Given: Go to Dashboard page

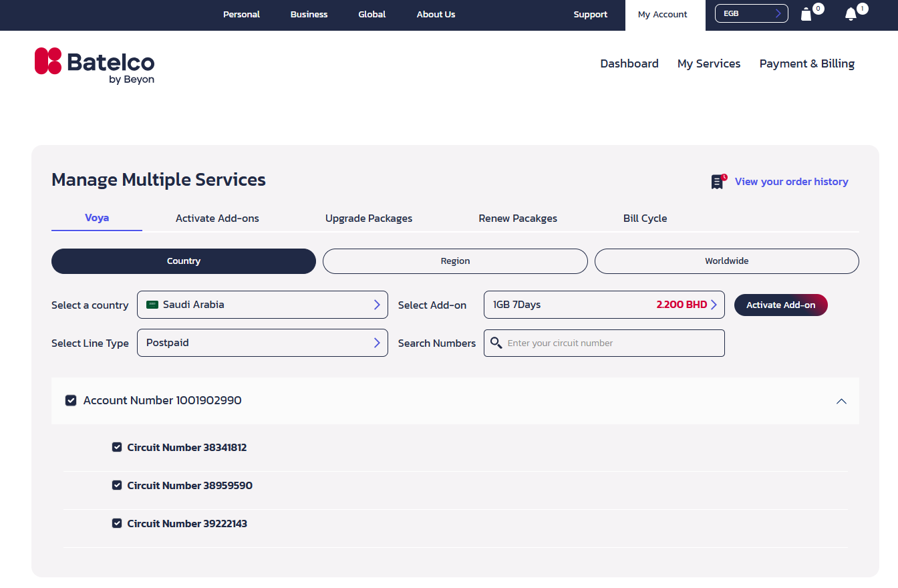Looking at the screenshot, I should 629,63.
